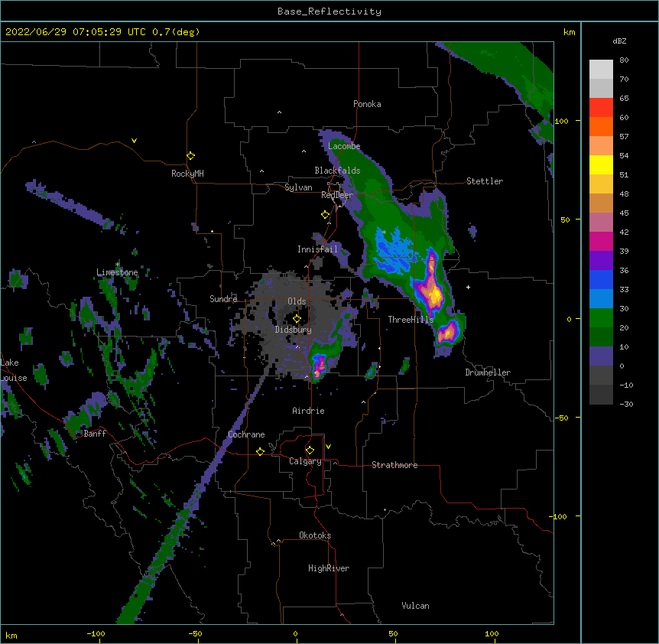Viewport: 659px width, 644px height.
Task: Click the RockyMH label
Action: [x=187, y=174]
